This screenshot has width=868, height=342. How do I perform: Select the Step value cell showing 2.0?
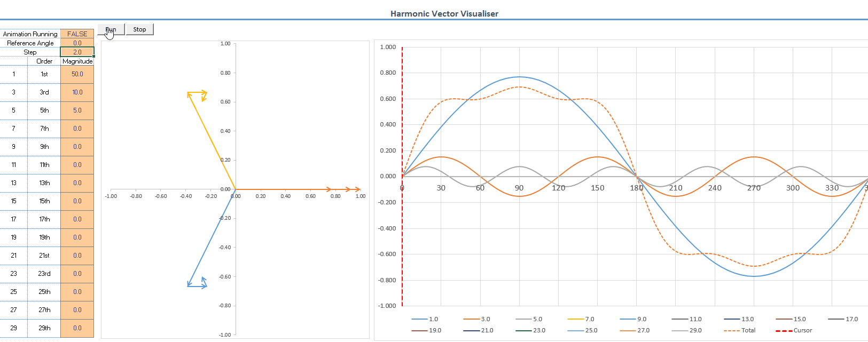tap(77, 52)
